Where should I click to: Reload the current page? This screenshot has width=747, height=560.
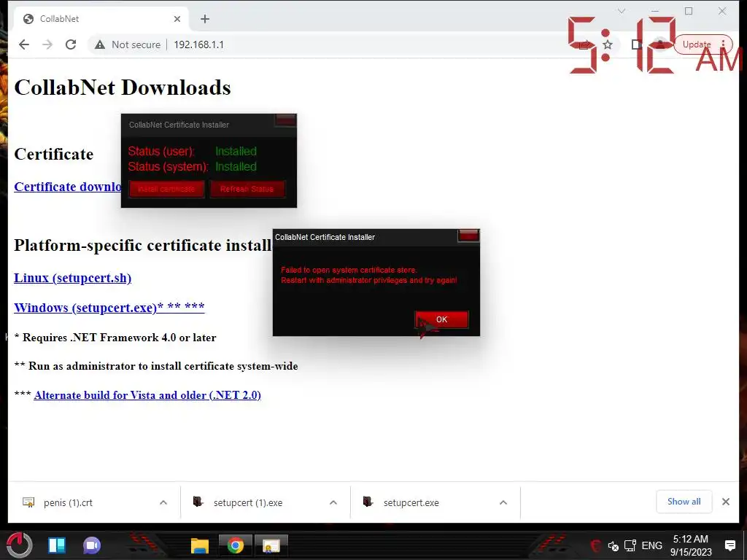(x=71, y=44)
